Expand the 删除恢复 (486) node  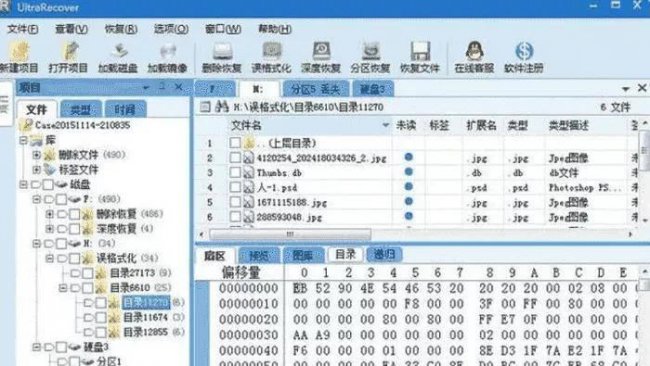click(x=50, y=214)
